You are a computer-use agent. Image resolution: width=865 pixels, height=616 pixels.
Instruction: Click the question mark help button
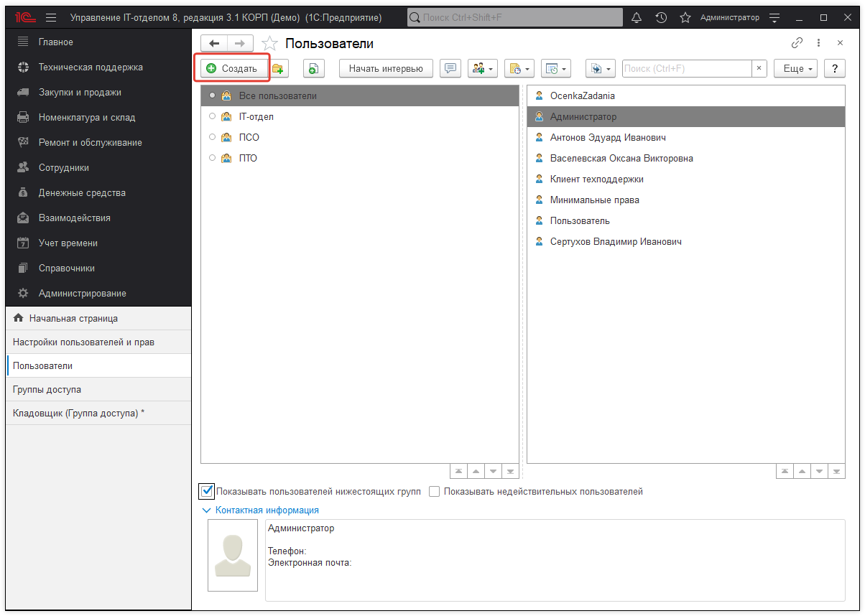tap(834, 69)
